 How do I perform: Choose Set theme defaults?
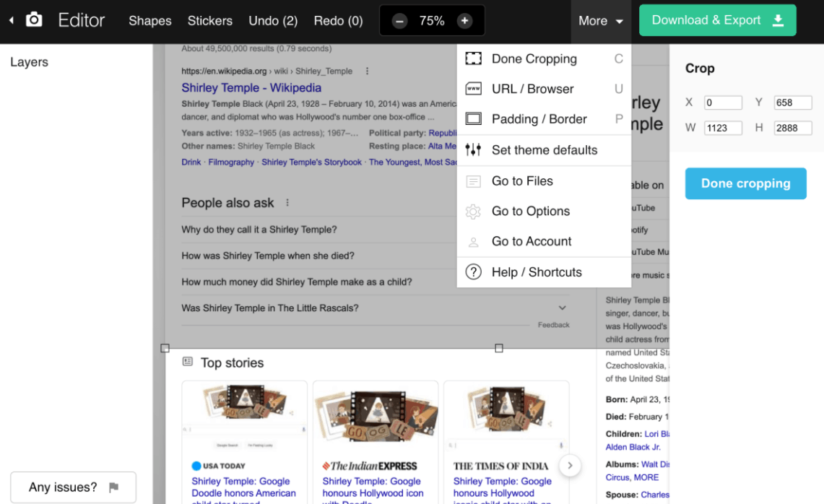point(544,150)
